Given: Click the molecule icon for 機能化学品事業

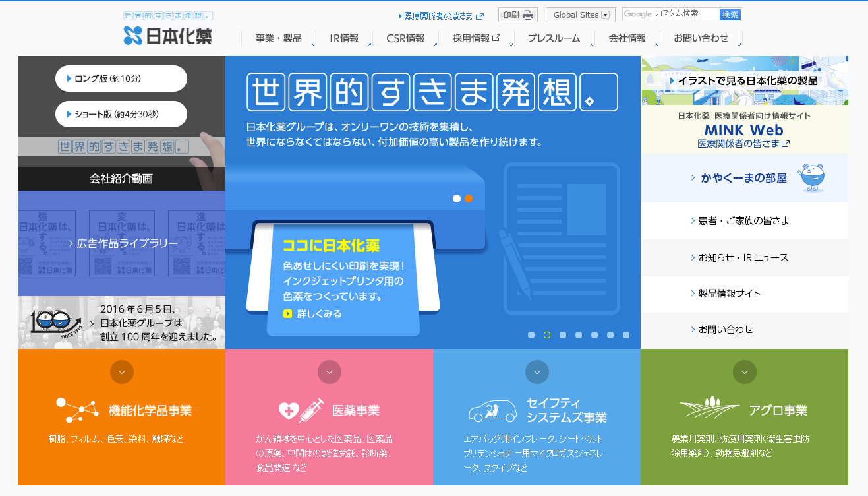Looking at the screenshot, I should [76, 410].
